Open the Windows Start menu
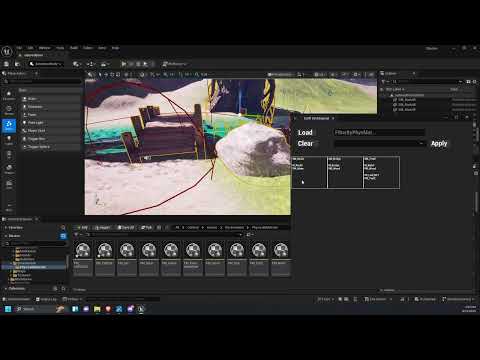480x360 pixels. [x=7, y=309]
